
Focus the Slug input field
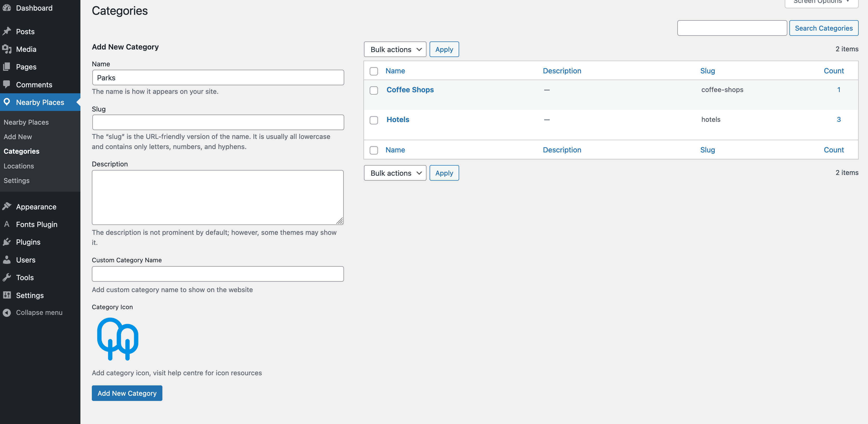(x=218, y=123)
